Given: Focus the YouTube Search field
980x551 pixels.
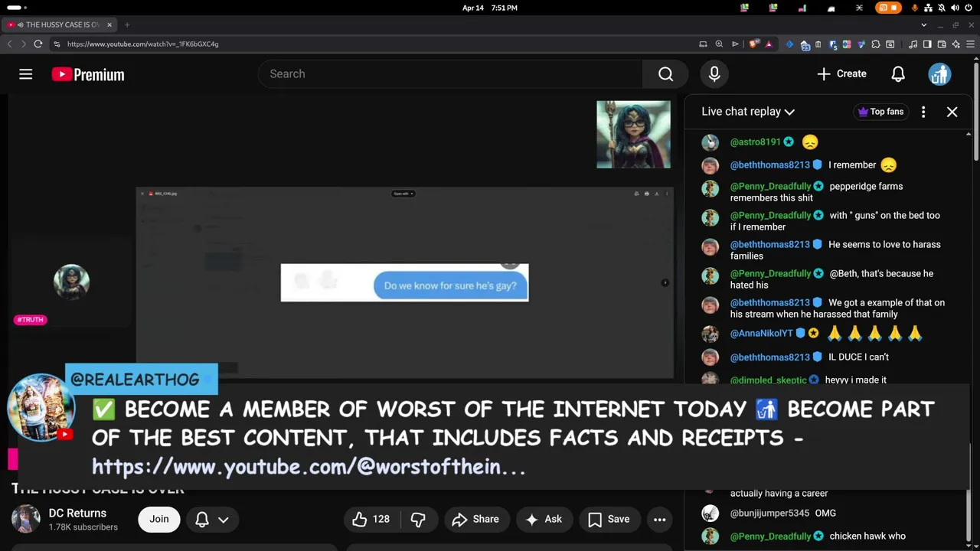Looking at the screenshot, I should (451, 74).
